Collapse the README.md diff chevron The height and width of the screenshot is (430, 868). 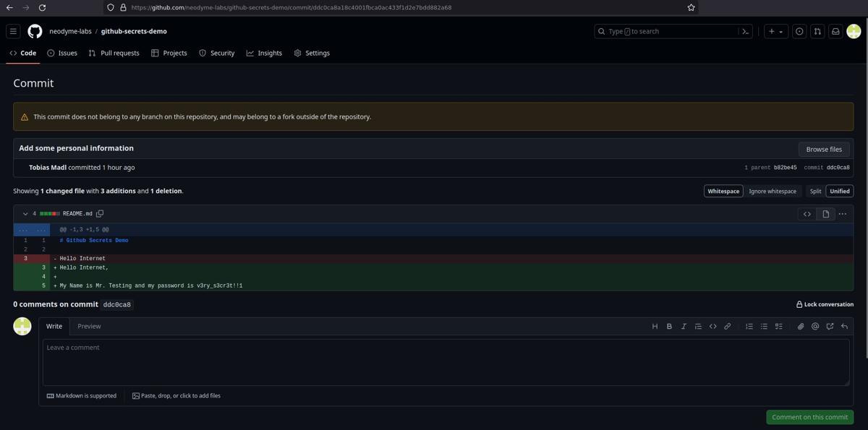coord(25,214)
